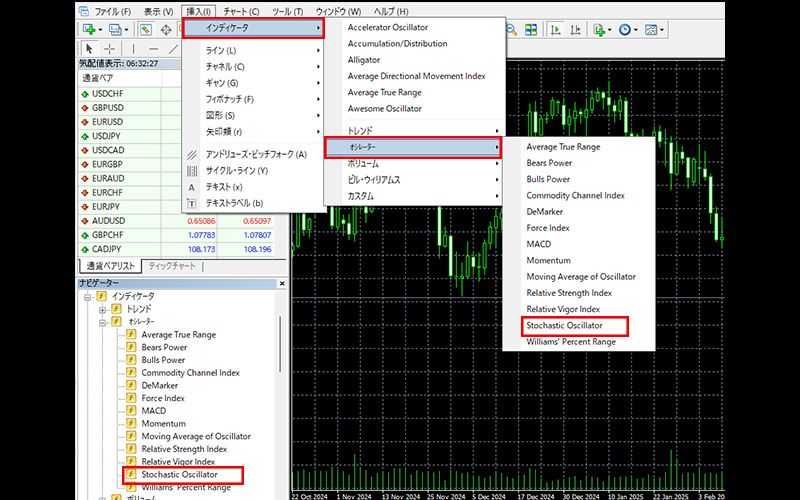Toggle the Market Watch window icon
This screenshot has width=800, height=500.
145,30
